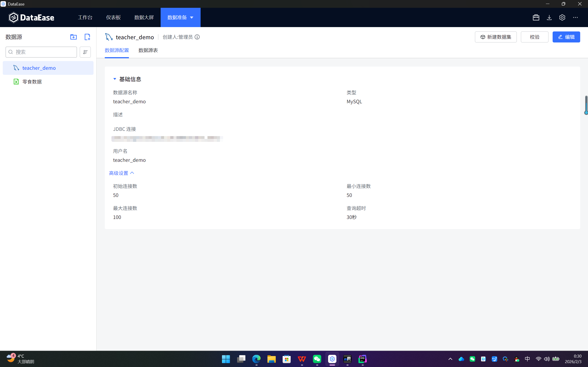Switch to the 数据源表 tab

(x=148, y=50)
